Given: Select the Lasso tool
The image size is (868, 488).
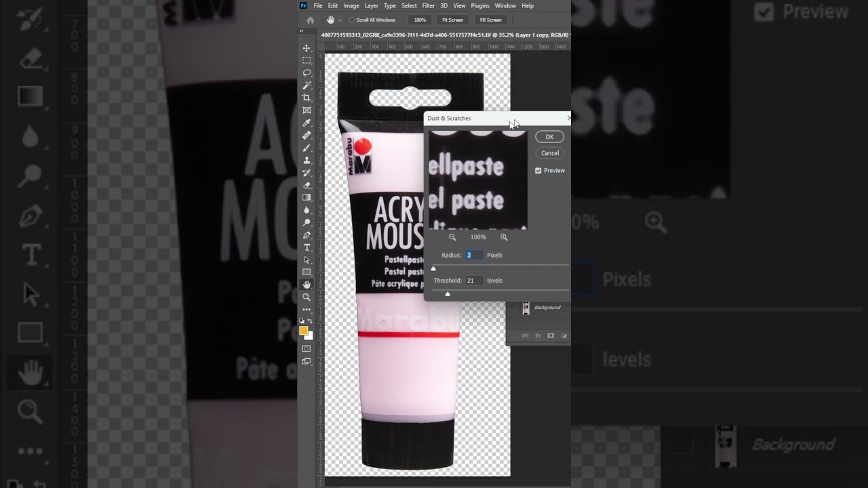Looking at the screenshot, I should tap(307, 73).
